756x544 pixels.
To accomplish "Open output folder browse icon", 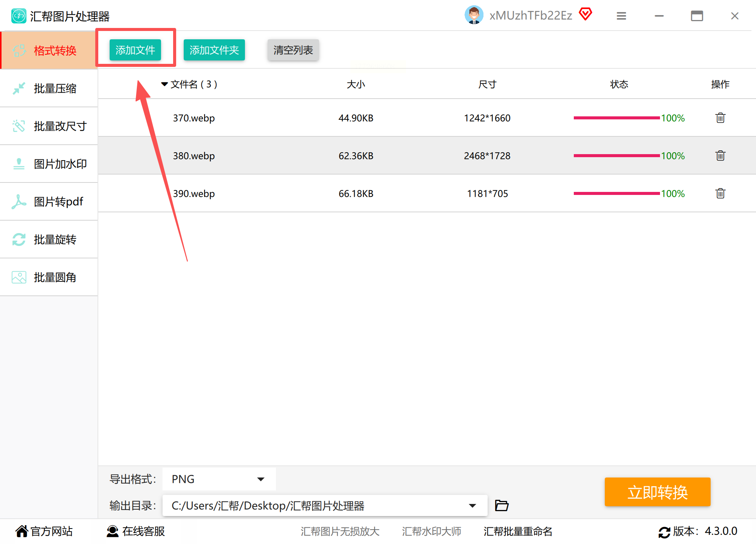I will (x=502, y=505).
